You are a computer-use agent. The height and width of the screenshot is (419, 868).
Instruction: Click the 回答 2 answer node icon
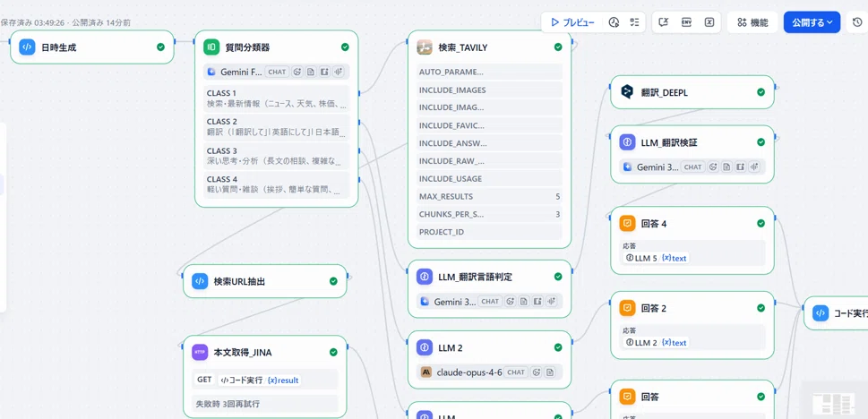(627, 308)
